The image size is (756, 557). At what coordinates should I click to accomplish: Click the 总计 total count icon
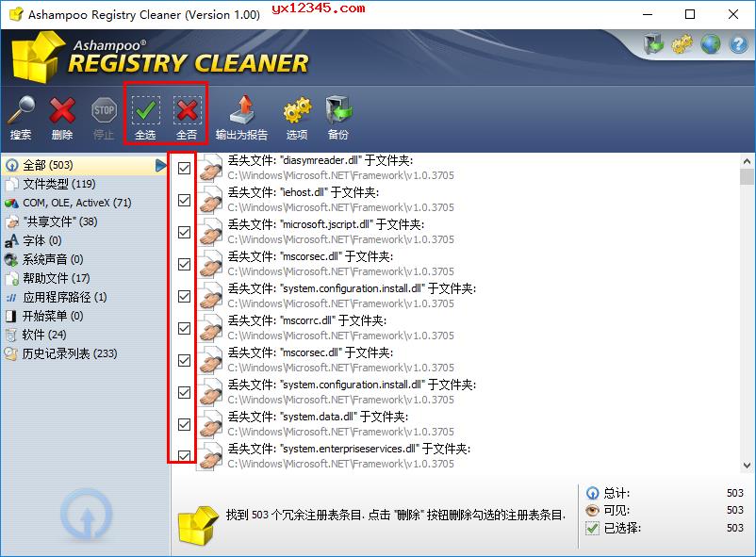tap(593, 493)
